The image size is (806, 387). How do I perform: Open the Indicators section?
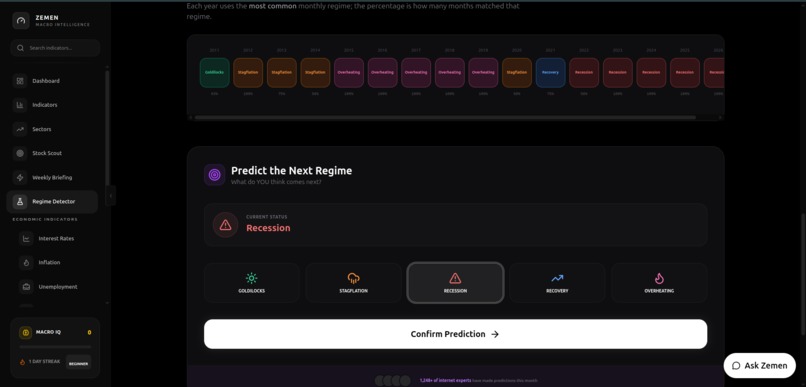click(x=52, y=105)
